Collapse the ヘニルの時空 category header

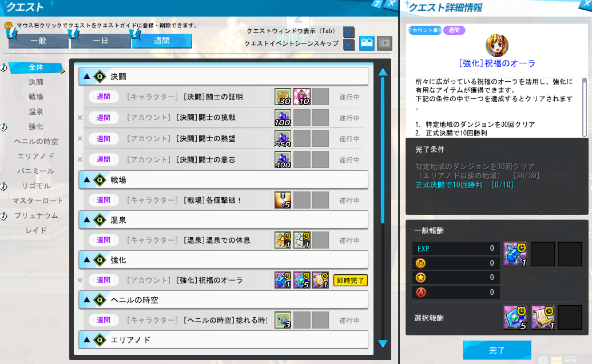(223, 300)
